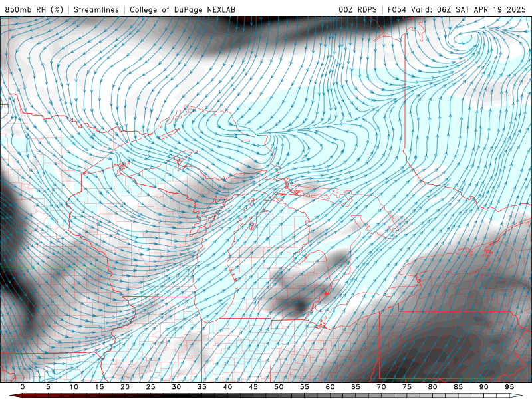This screenshot has height=399, width=532.
Task: Click the '80' value on color scale
Action: click(x=433, y=387)
